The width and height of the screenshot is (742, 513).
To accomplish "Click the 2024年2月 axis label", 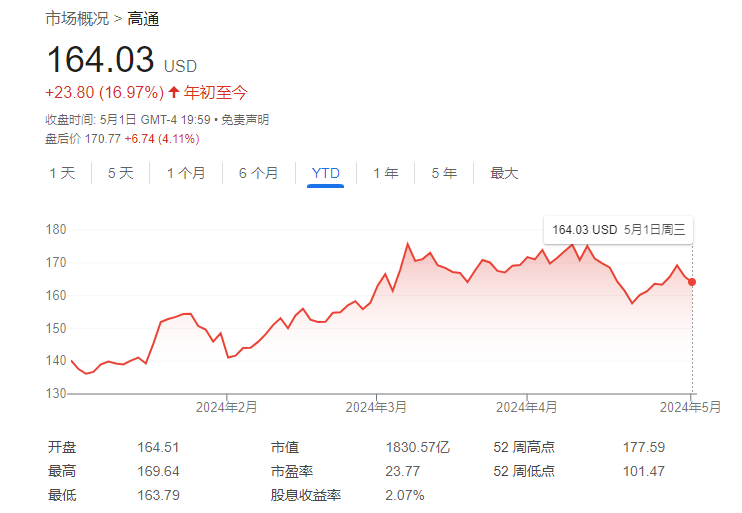I will coord(227,407).
